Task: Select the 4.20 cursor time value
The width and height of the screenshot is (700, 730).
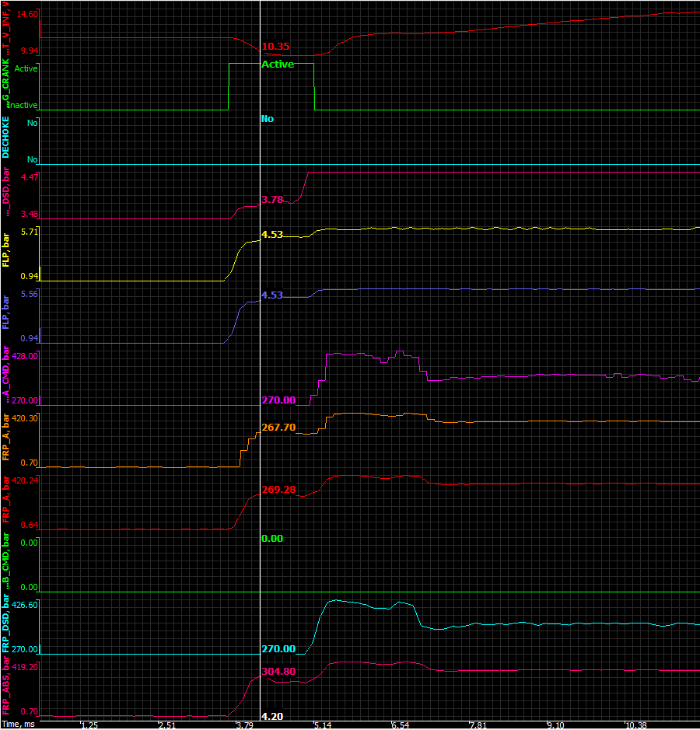Action: [271, 717]
